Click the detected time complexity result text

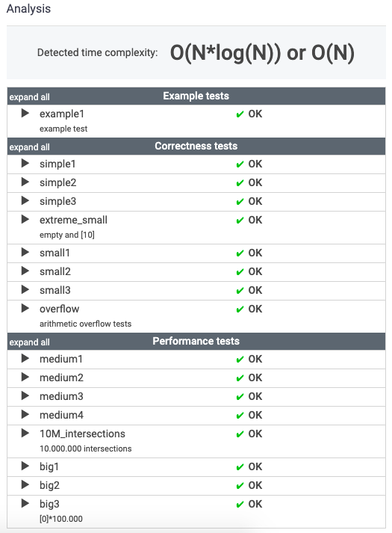coord(262,53)
